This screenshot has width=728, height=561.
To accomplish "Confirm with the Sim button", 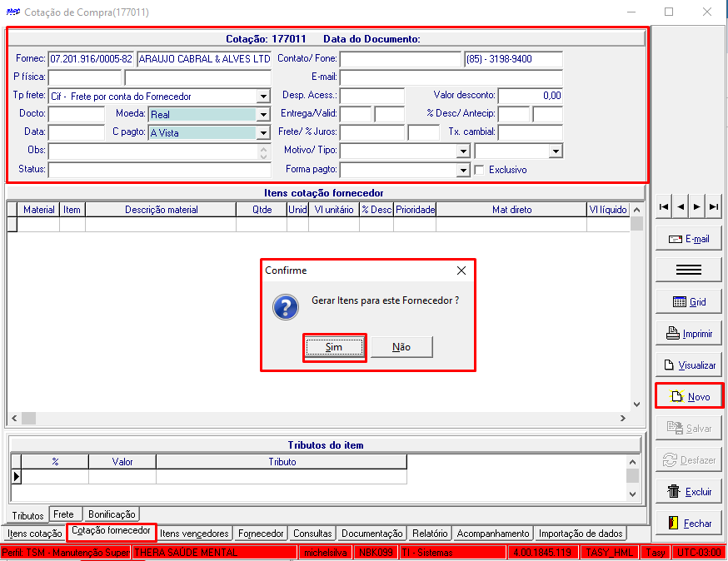I will [334, 347].
